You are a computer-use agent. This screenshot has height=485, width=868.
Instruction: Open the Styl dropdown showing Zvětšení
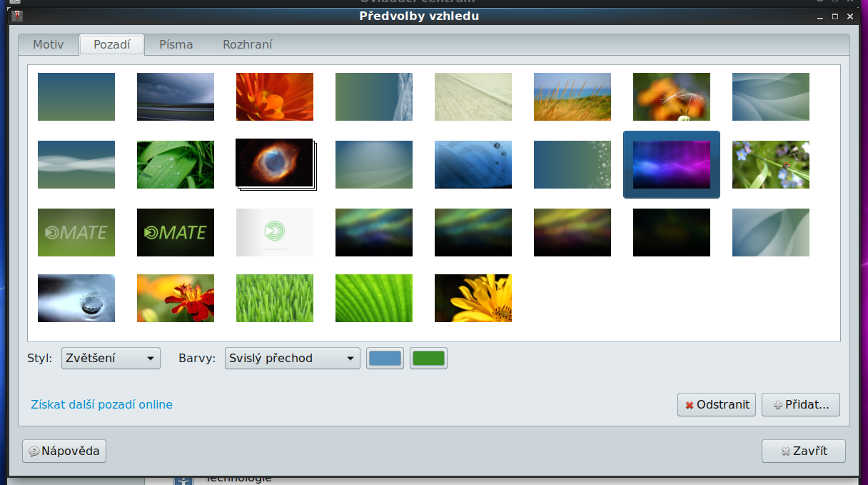pos(111,358)
